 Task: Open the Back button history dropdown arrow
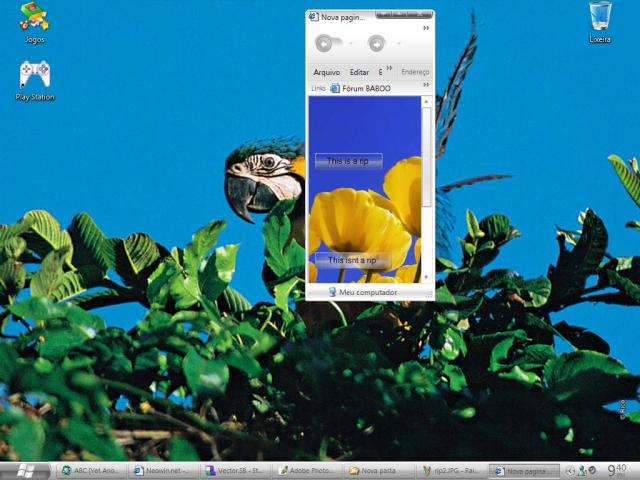click(351, 43)
